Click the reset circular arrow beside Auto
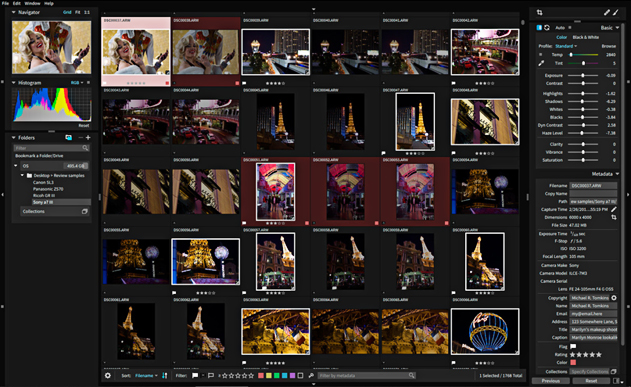 547,28
